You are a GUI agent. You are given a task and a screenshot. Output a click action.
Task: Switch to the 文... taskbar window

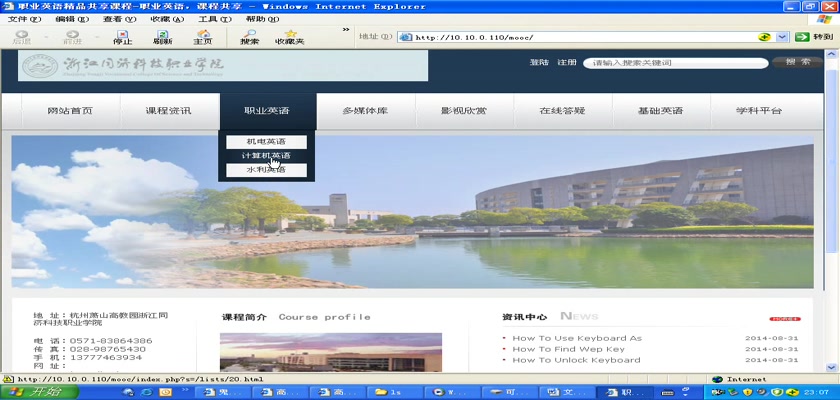coord(567,393)
